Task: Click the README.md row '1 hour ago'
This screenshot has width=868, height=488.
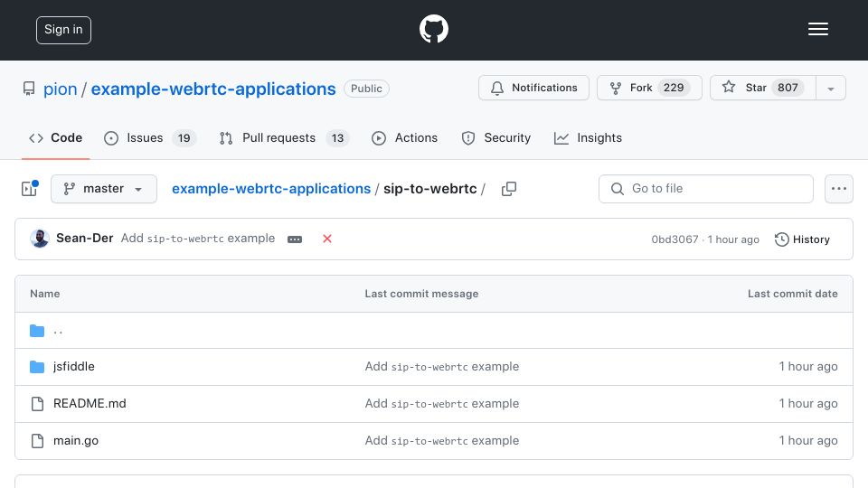Action: [x=808, y=403]
